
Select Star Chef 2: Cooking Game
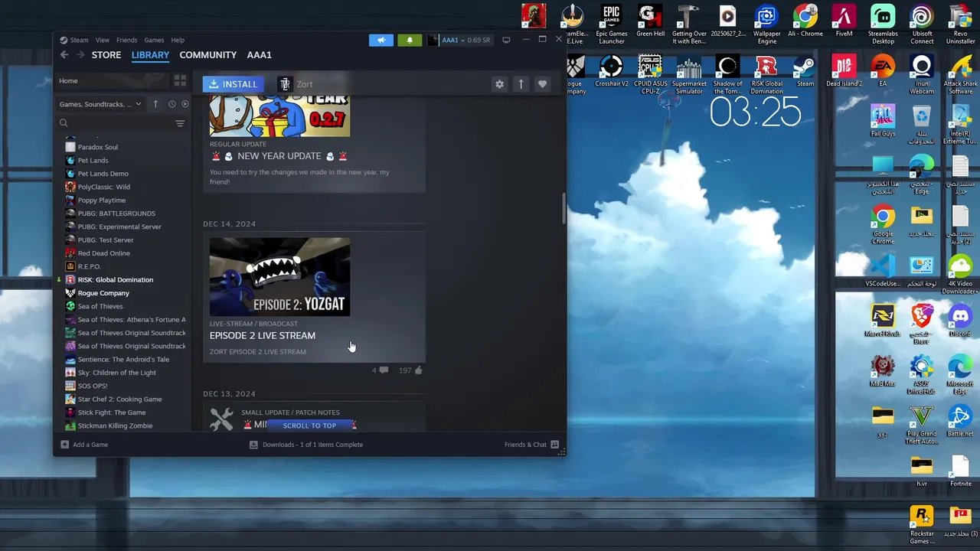coord(119,399)
